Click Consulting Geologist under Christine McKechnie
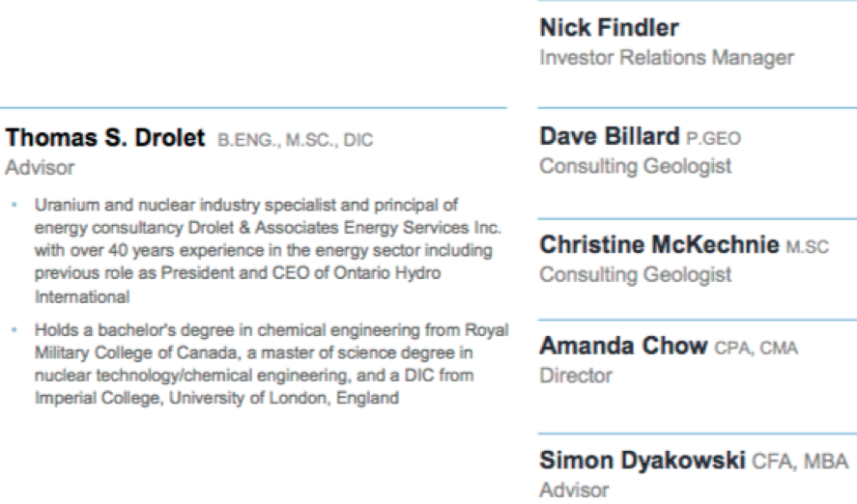 pyautogui.click(x=635, y=274)
